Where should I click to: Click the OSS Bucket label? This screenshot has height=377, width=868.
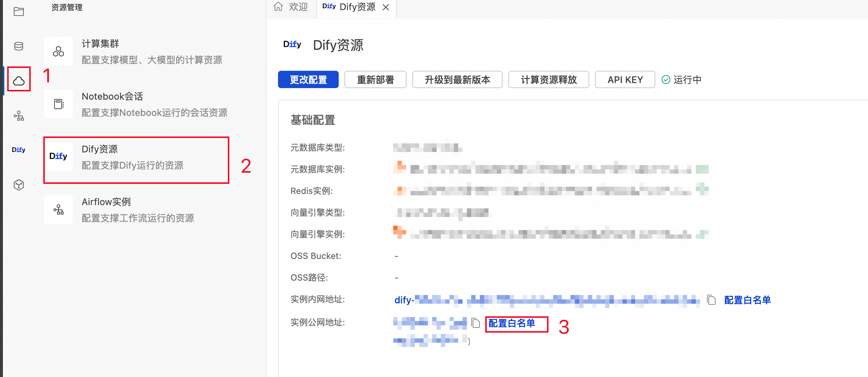point(316,256)
